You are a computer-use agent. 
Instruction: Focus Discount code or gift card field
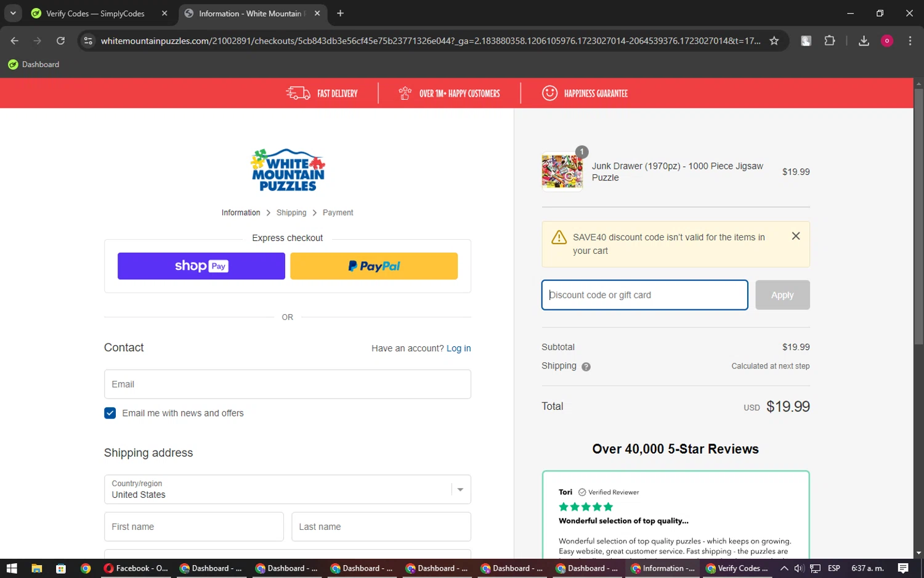click(645, 295)
